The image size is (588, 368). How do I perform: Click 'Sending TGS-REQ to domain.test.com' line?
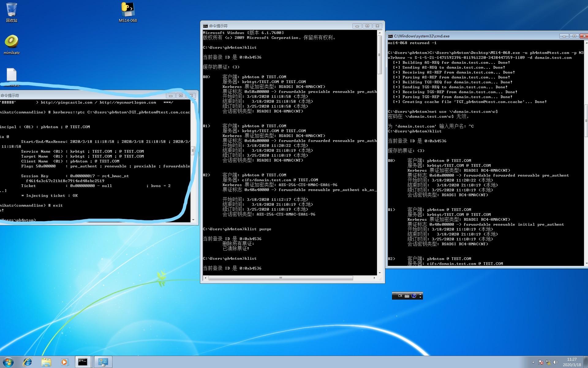(450, 87)
